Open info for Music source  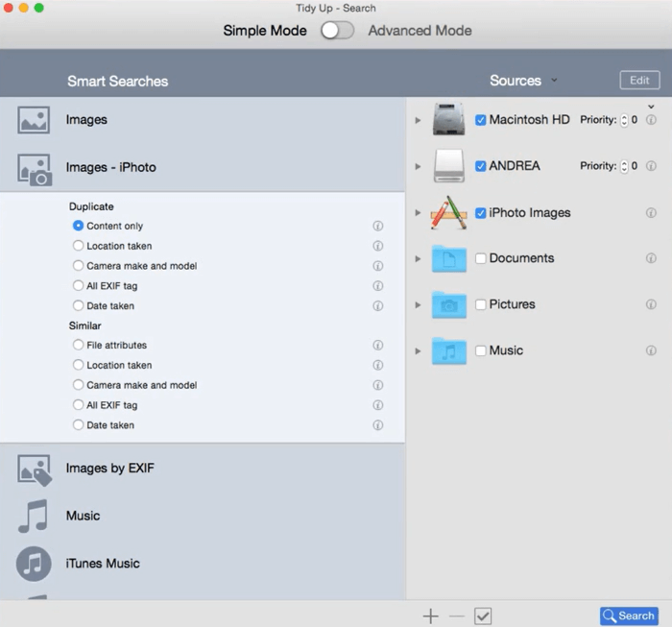(651, 350)
